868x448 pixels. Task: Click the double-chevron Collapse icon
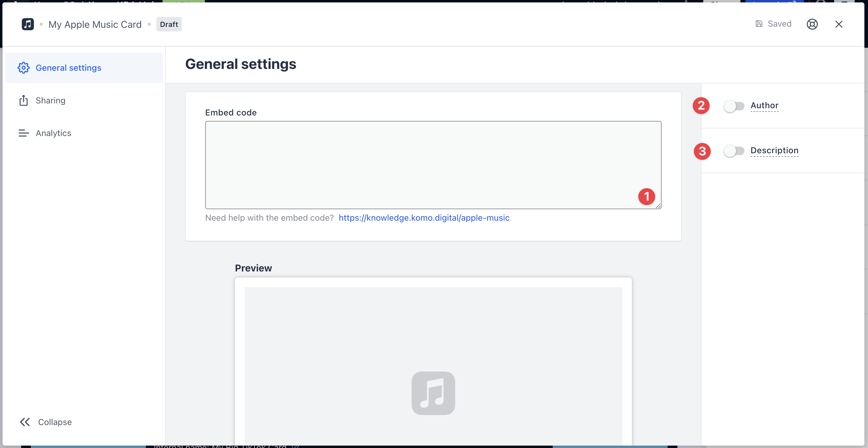pos(25,422)
